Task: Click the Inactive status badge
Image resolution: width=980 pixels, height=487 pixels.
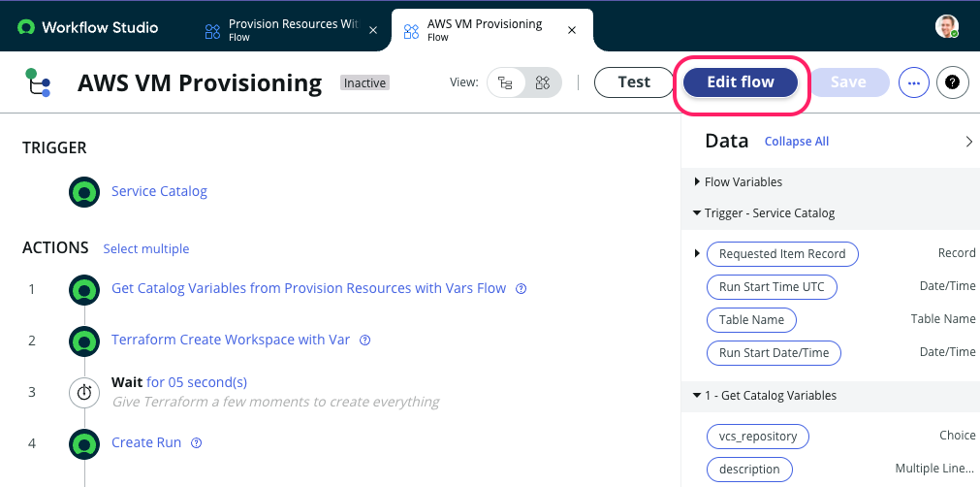Action: click(x=365, y=82)
